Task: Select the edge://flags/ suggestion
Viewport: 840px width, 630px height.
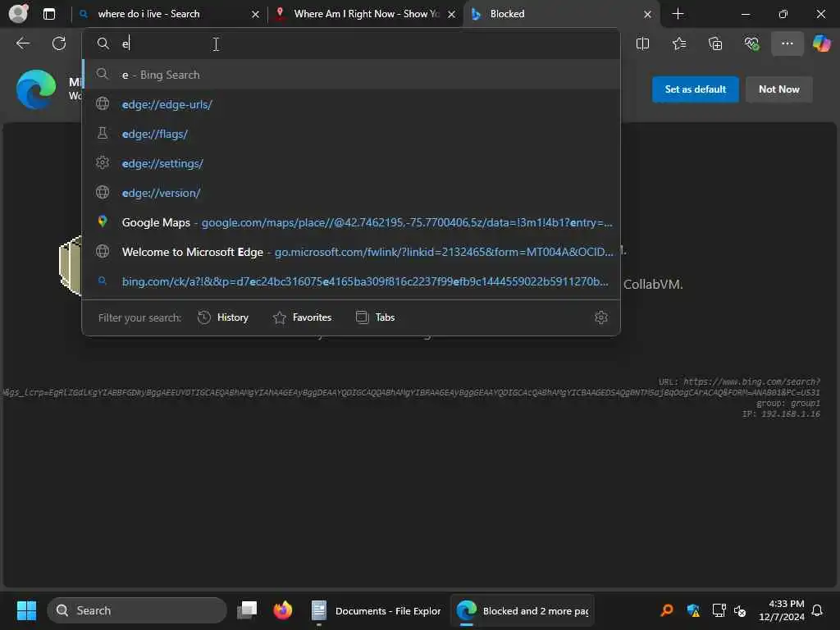Action: coord(351,134)
